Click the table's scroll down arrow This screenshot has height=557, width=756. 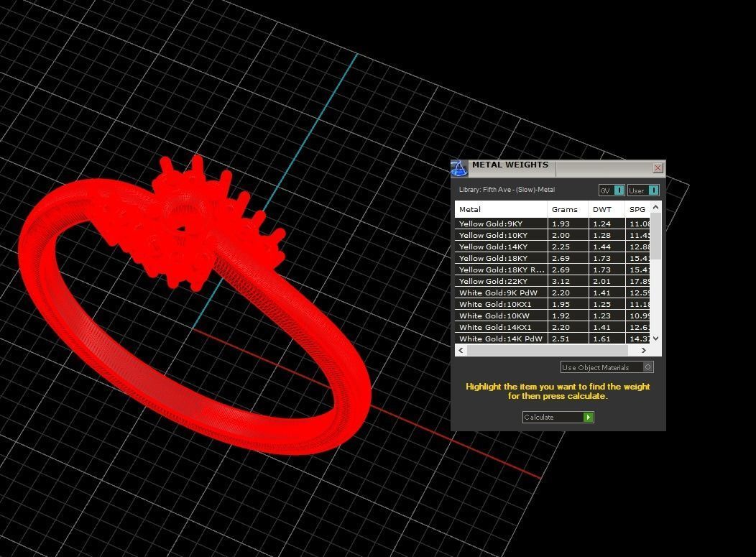[x=655, y=339]
